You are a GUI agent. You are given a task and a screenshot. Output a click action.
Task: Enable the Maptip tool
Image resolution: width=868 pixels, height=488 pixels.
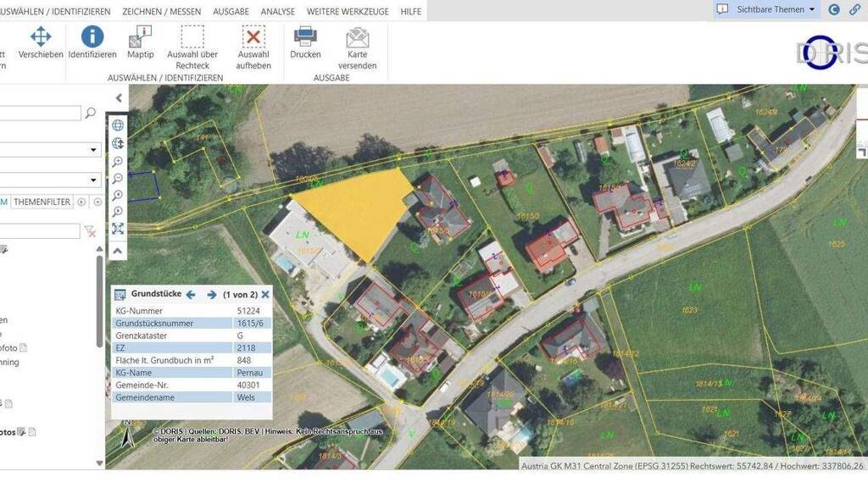pyautogui.click(x=141, y=43)
